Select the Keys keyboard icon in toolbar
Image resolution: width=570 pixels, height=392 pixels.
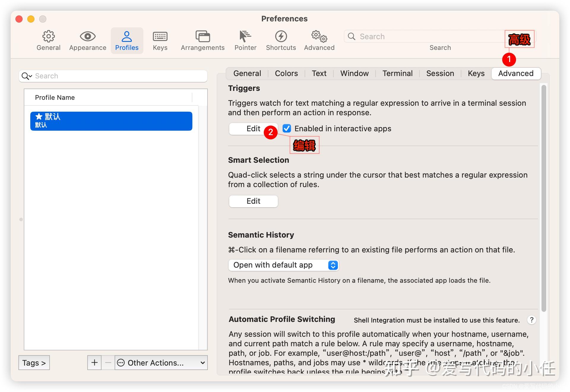(x=160, y=37)
